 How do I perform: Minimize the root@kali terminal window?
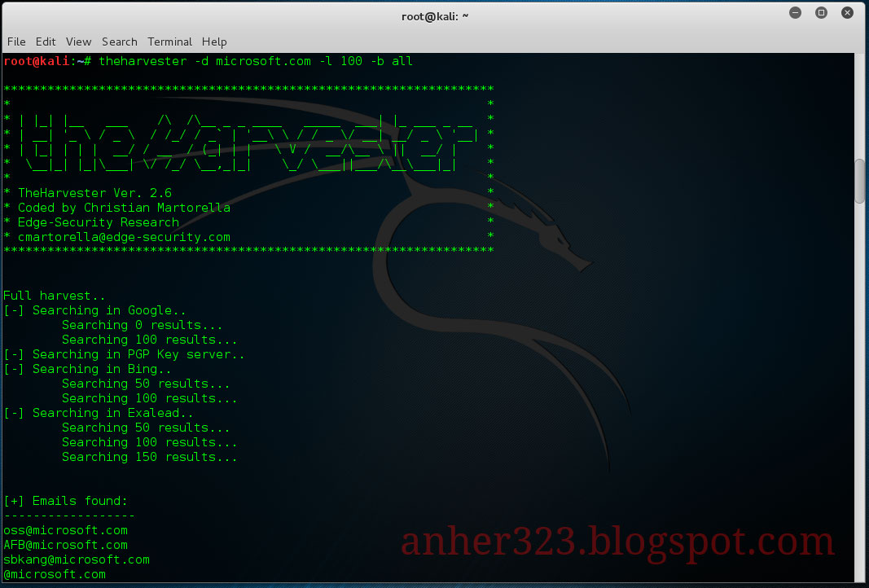(x=795, y=13)
